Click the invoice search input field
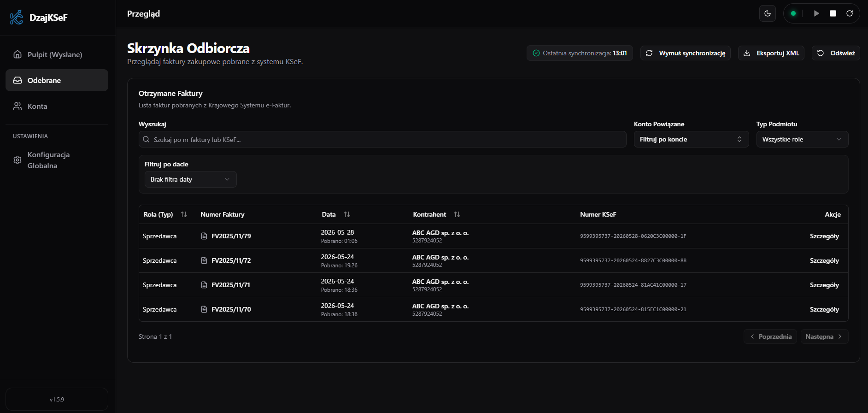Viewport: 868px width, 413px height. (x=382, y=139)
